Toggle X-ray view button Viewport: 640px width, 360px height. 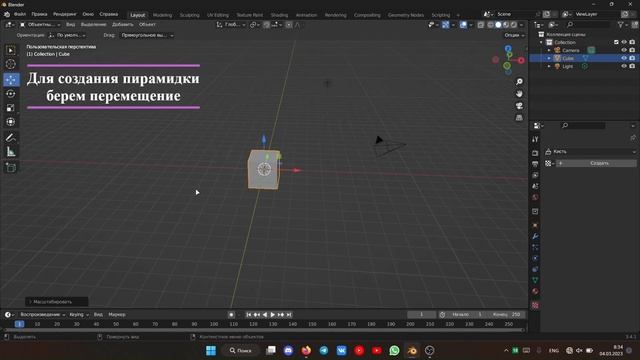[481, 25]
